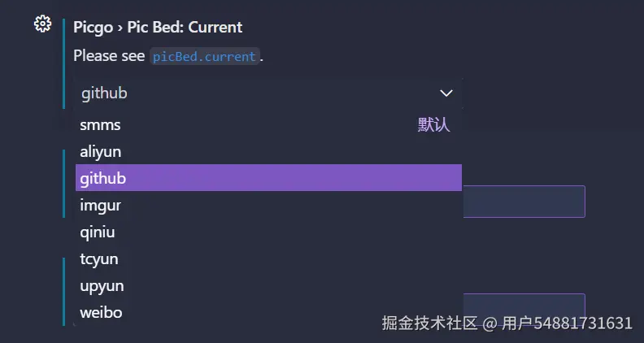Click the Picgo › Pic Bed: Current title

tap(158, 27)
